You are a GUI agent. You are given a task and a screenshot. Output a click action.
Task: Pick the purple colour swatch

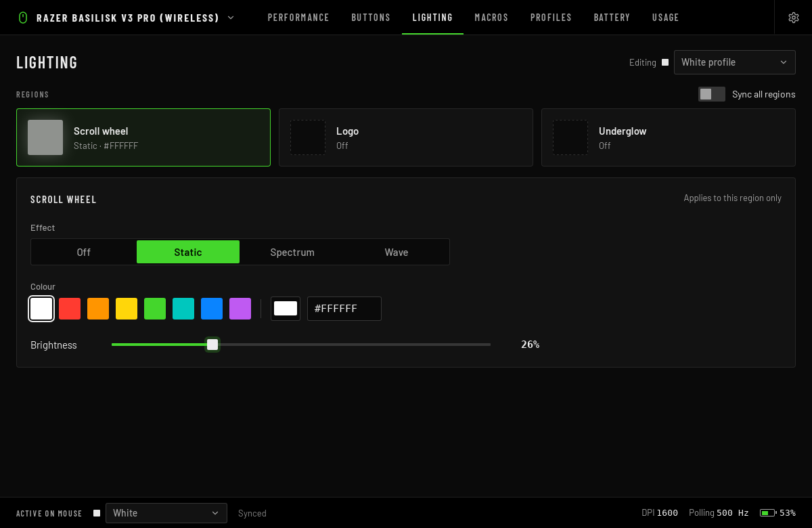pyautogui.click(x=240, y=309)
